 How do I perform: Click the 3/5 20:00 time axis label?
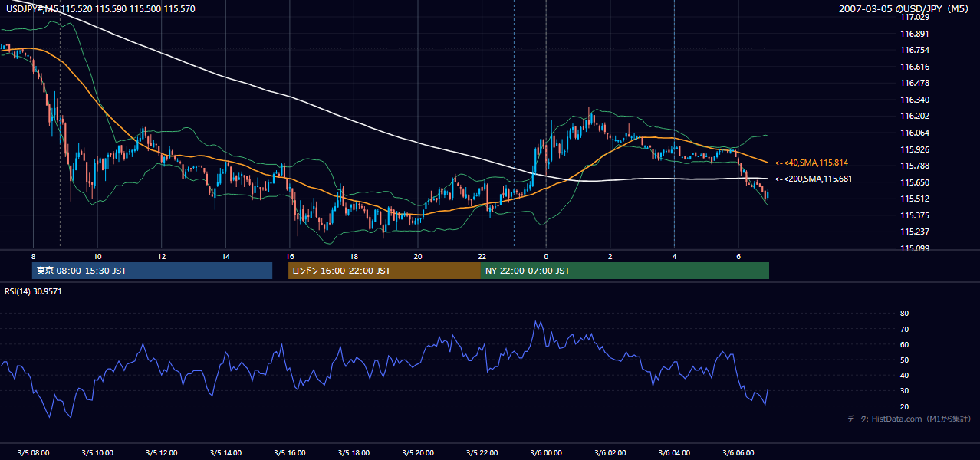[x=418, y=452]
